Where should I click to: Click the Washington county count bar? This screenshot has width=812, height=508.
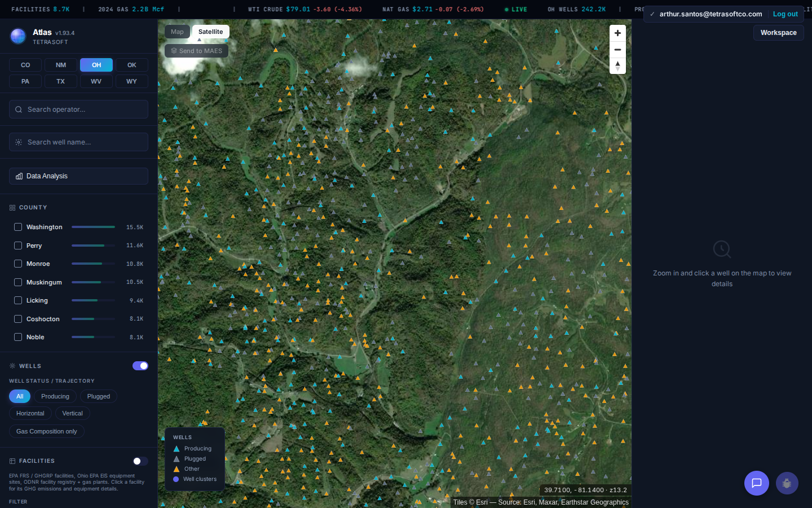[x=93, y=227]
